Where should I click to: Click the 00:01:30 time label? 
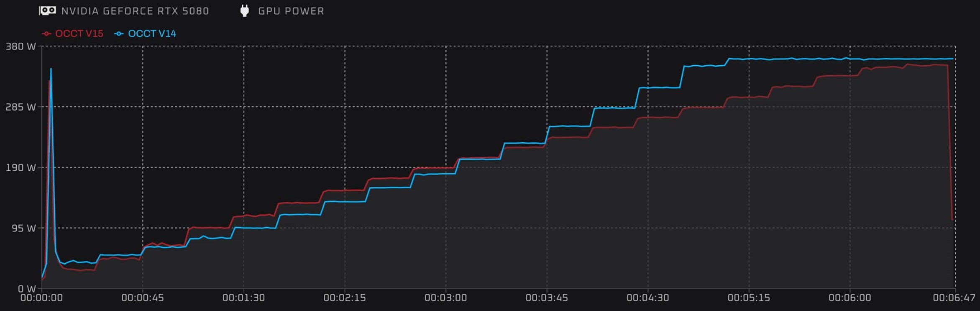(244, 298)
